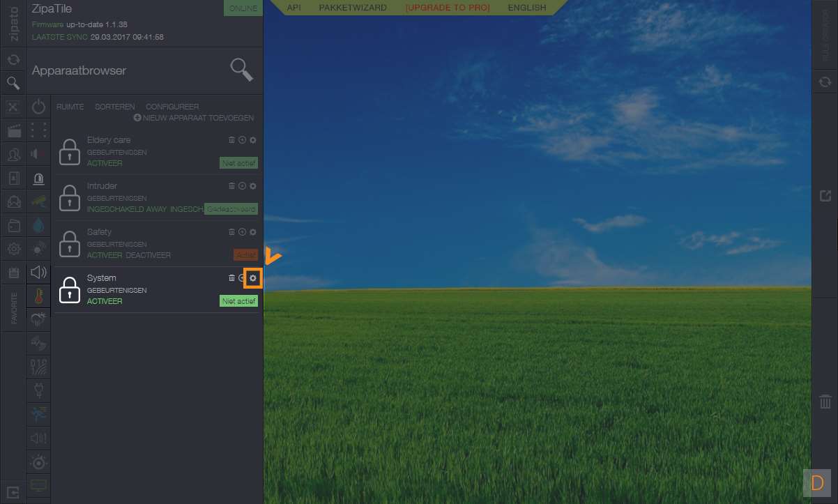The image size is (838, 504).
Task: Open the RUIMTE menu
Action: [70, 107]
